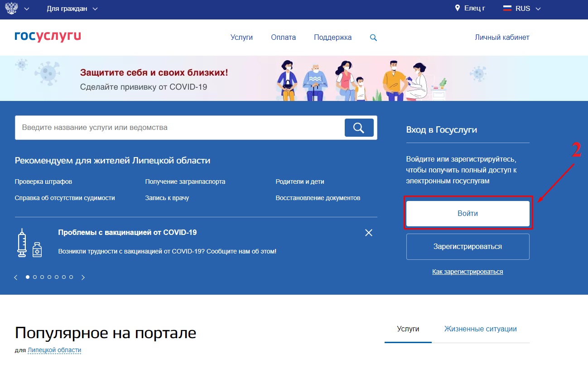Open Родители и дети link
This screenshot has height=373, width=588.
pyautogui.click(x=300, y=182)
